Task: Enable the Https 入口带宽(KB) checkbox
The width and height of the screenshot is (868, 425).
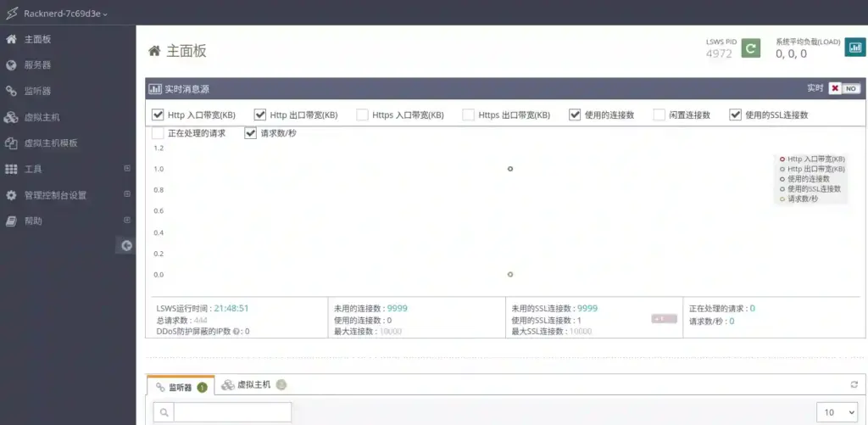Action: pos(362,115)
